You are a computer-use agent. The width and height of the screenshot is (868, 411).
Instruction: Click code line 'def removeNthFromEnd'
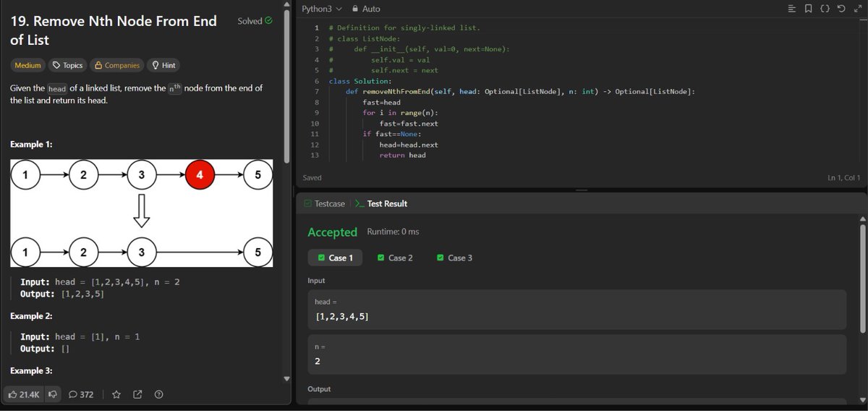(x=520, y=91)
